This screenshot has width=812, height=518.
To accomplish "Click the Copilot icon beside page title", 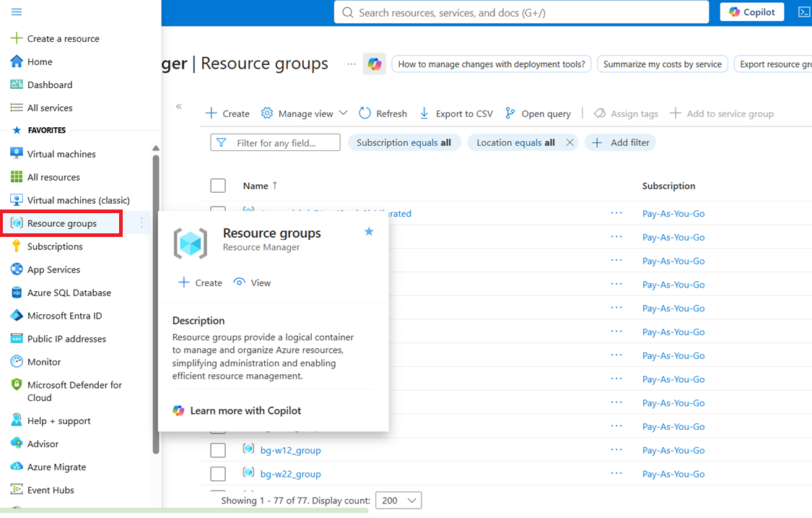I will click(x=375, y=64).
